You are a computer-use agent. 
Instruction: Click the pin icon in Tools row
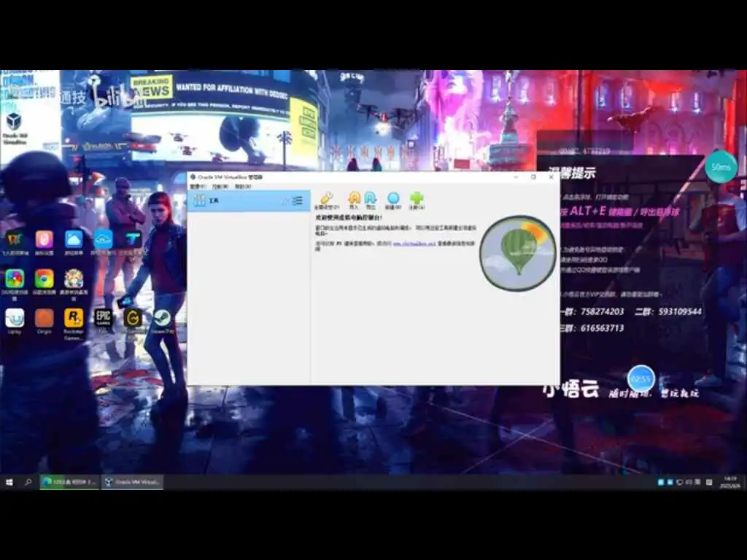285,201
